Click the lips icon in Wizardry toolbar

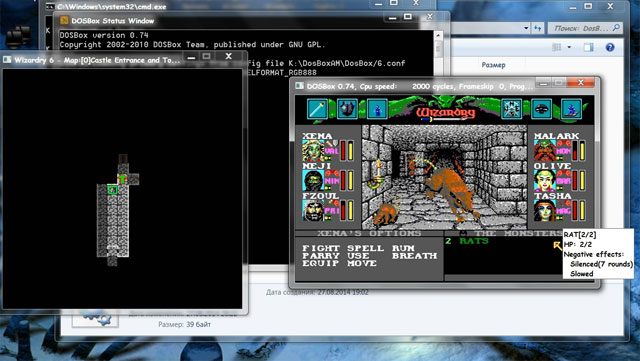point(541,109)
